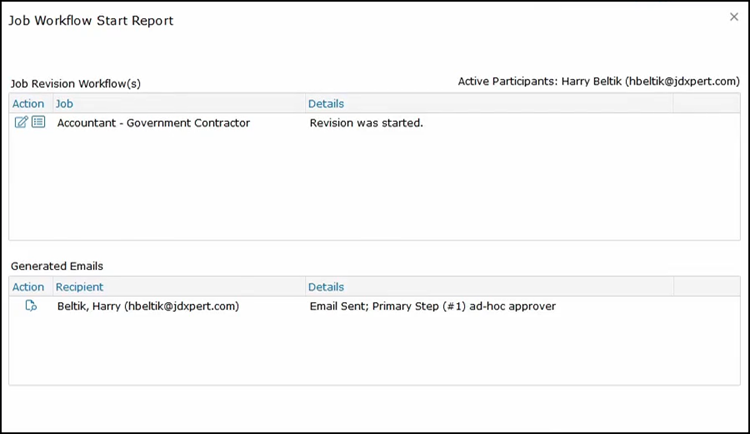The image size is (750, 434).
Task: Close the Job Workflow Start Report dialog
Action: pyautogui.click(x=735, y=17)
